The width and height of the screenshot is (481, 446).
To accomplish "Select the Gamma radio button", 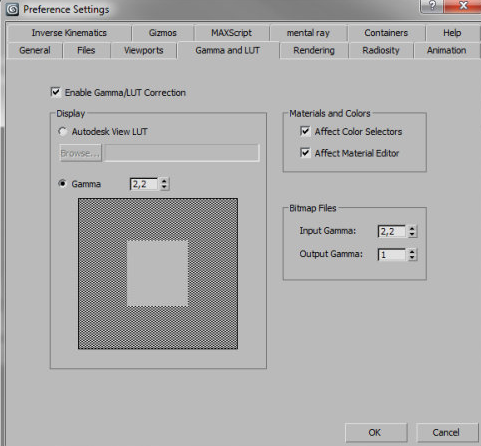I will 63,184.
